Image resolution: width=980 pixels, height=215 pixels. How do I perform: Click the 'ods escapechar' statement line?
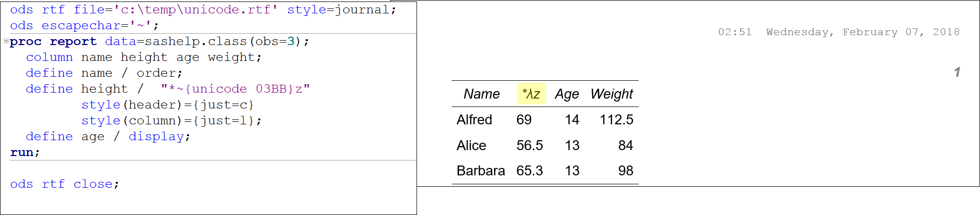pos(84,26)
